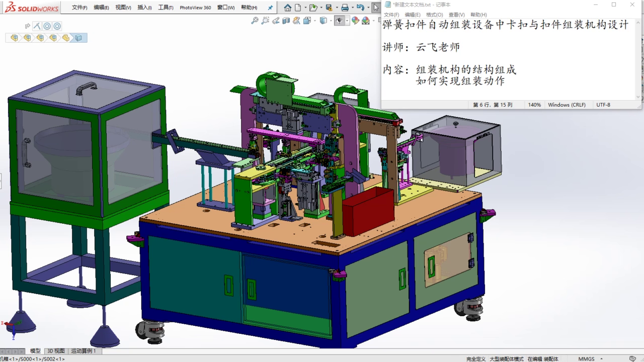This screenshot has height=362, width=644.
Task: Select the last part icon in breadcrumb
Action: coord(78,38)
